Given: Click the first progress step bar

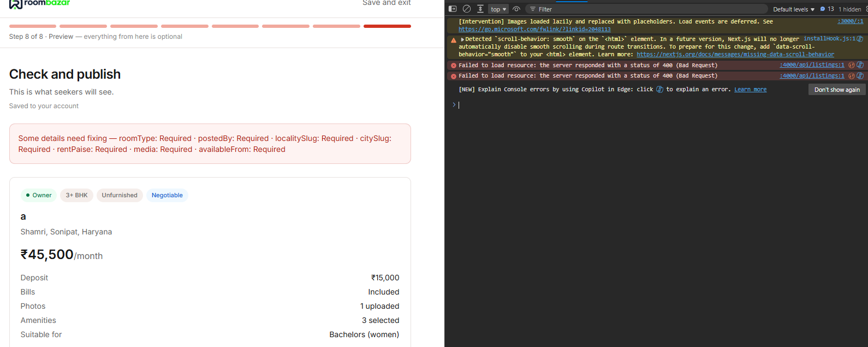Looking at the screenshot, I should coord(33,26).
